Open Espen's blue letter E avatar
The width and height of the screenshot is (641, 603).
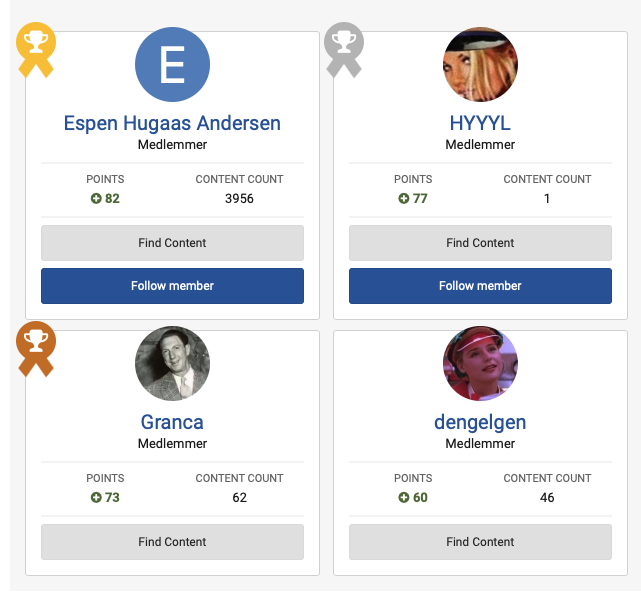[x=173, y=64]
